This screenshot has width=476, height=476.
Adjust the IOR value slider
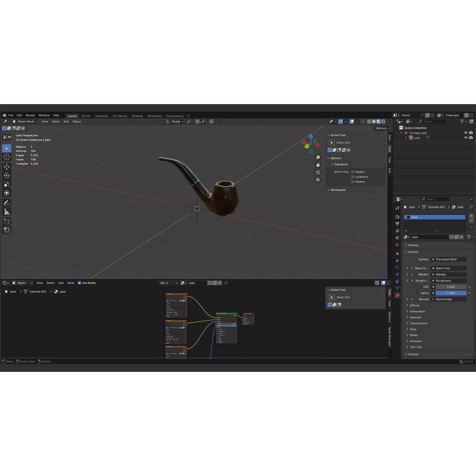pos(451,287)
